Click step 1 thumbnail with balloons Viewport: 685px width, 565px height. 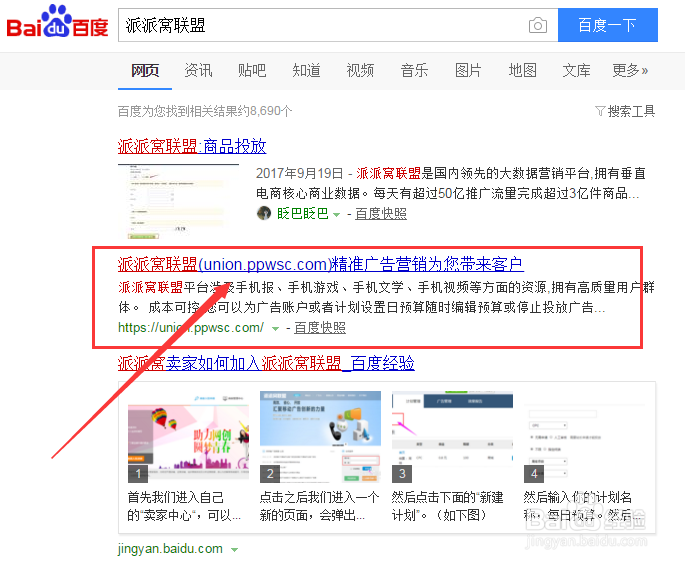[188, 437]
